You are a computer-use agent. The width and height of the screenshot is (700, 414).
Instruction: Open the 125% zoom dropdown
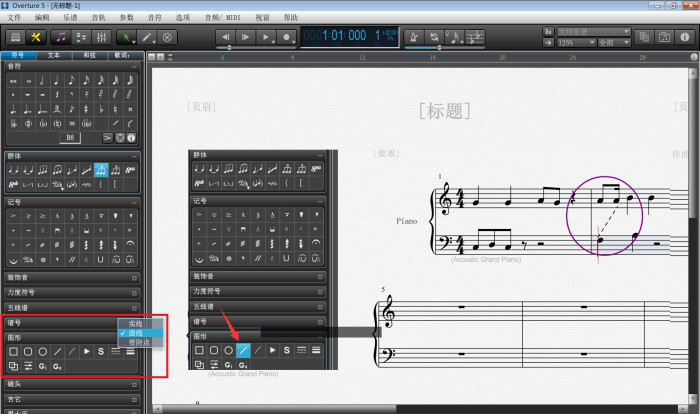pos(576,43)
